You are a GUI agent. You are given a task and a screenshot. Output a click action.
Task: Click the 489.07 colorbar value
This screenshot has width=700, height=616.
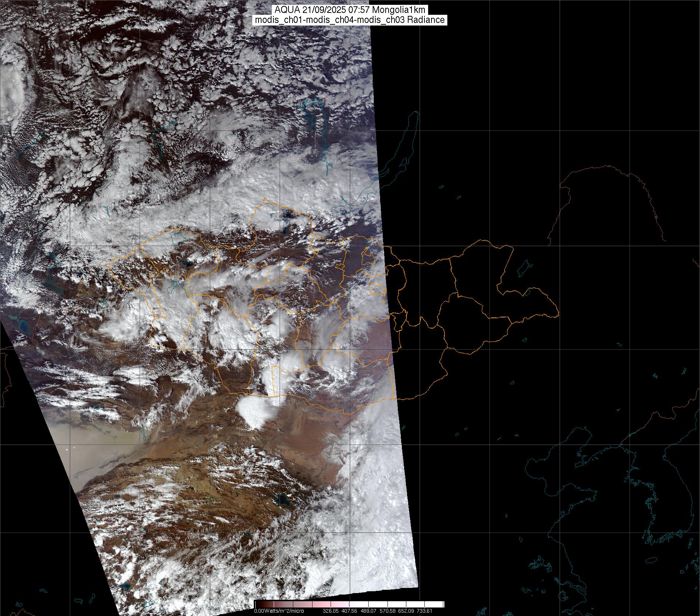click(369, 611)
